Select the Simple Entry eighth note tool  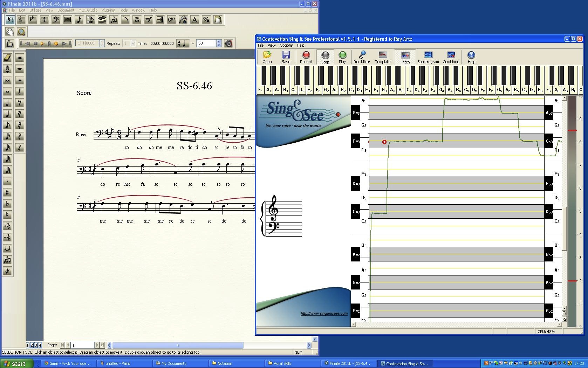(x=79, y=20)
